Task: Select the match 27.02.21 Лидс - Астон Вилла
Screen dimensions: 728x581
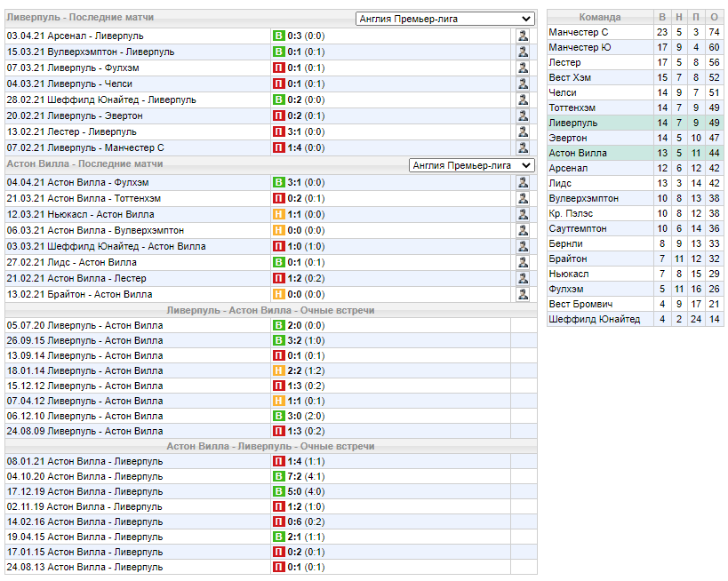Action: point(71,262)
